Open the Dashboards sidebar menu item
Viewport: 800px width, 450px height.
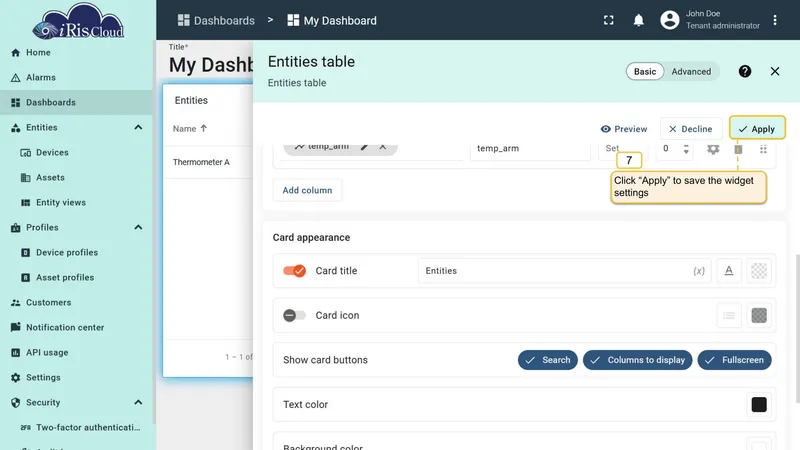tap(77, 103)
